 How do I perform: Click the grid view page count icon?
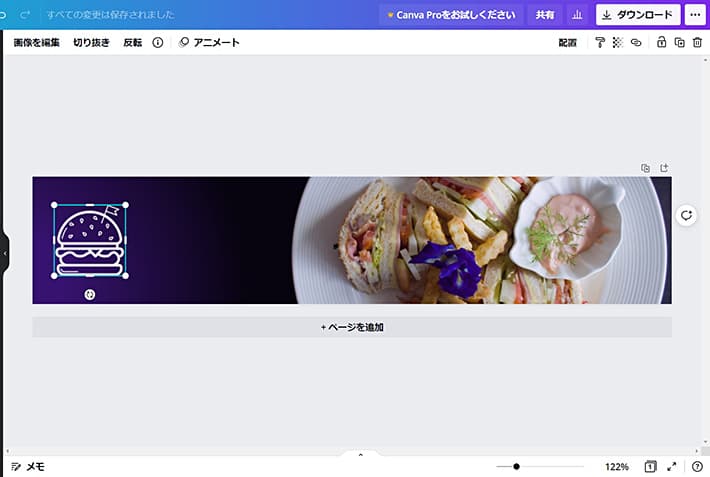click(x=650, y=467)
